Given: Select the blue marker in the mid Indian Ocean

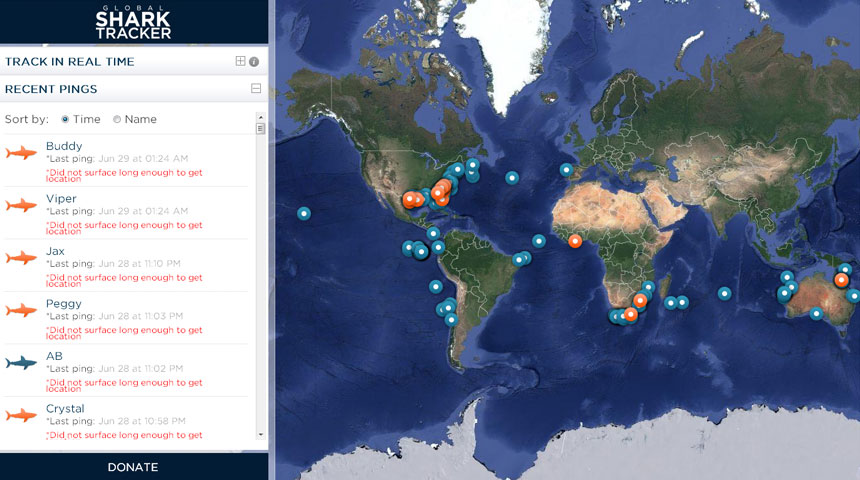Looking at the screenshot, I should 724,294.
